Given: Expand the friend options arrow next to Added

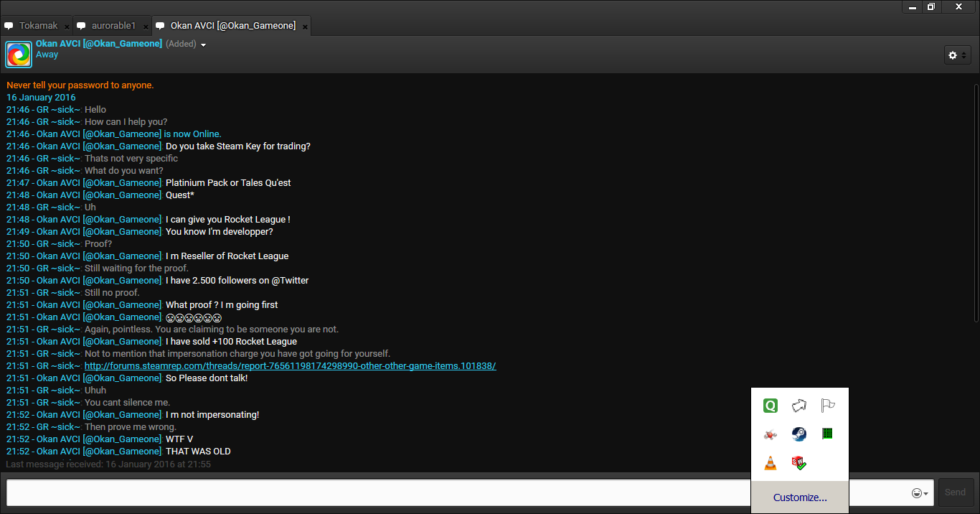Looking at the screenshot, I should pos(204,45).
